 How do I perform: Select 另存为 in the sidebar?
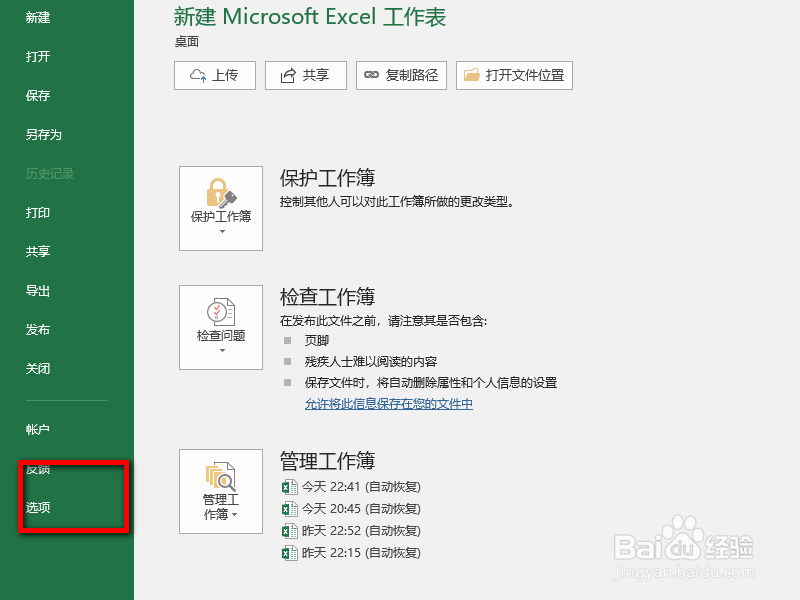coord(44,135)
